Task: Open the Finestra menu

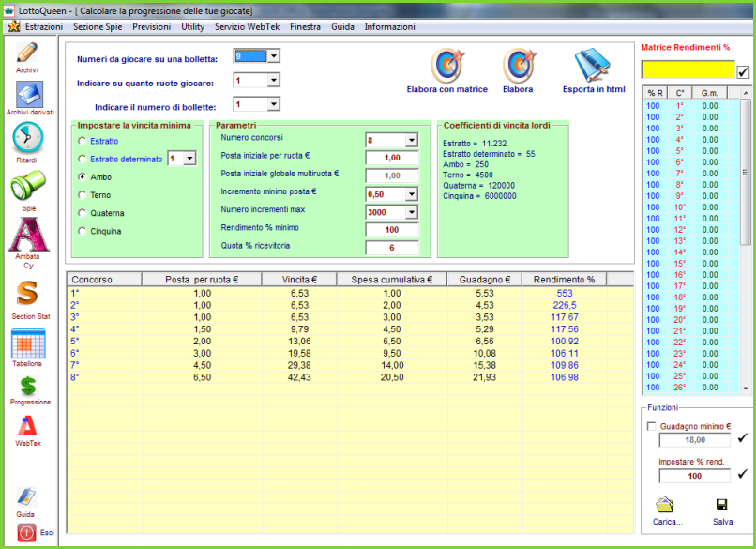Action: (x=305, y=26)
